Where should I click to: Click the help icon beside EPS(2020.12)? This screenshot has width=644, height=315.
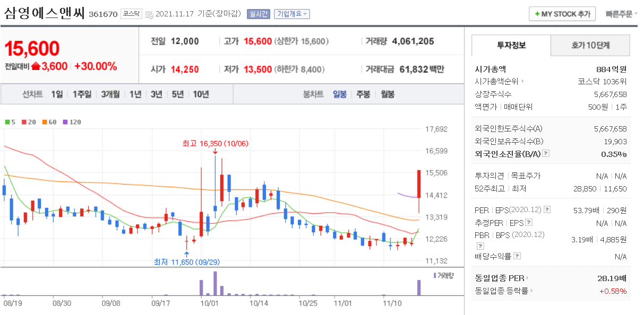547,210
